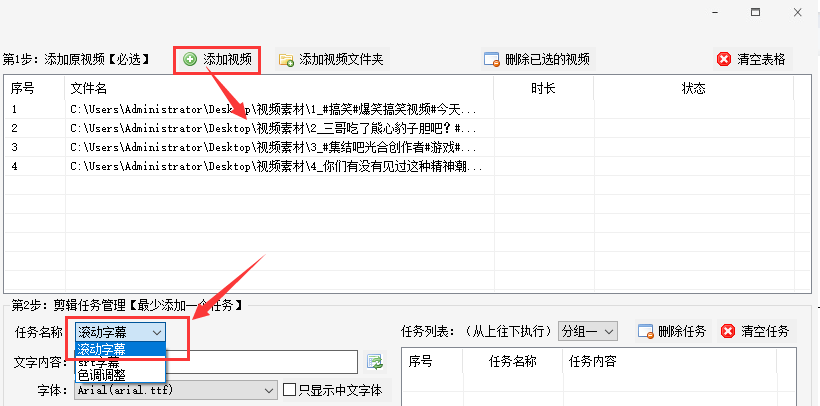
Task: Clear the table with 清空表格
Action: [752, 60]
